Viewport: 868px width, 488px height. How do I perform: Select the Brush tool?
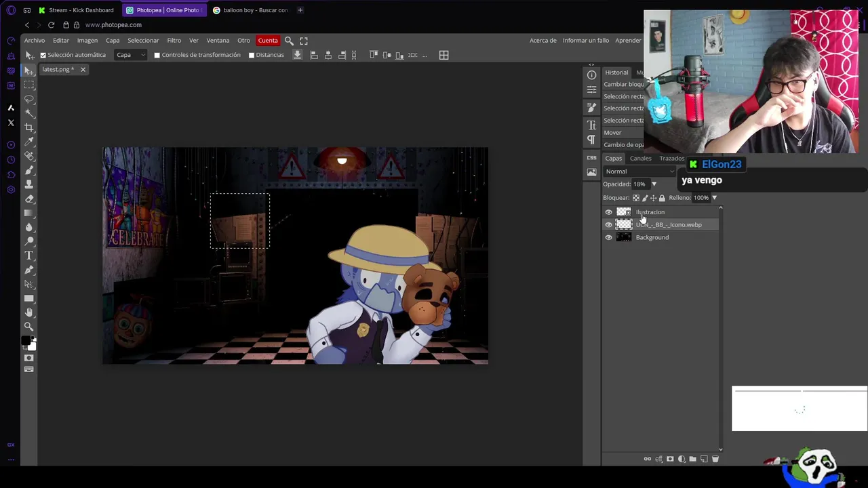pyautogui.click(x=29, y=170)
